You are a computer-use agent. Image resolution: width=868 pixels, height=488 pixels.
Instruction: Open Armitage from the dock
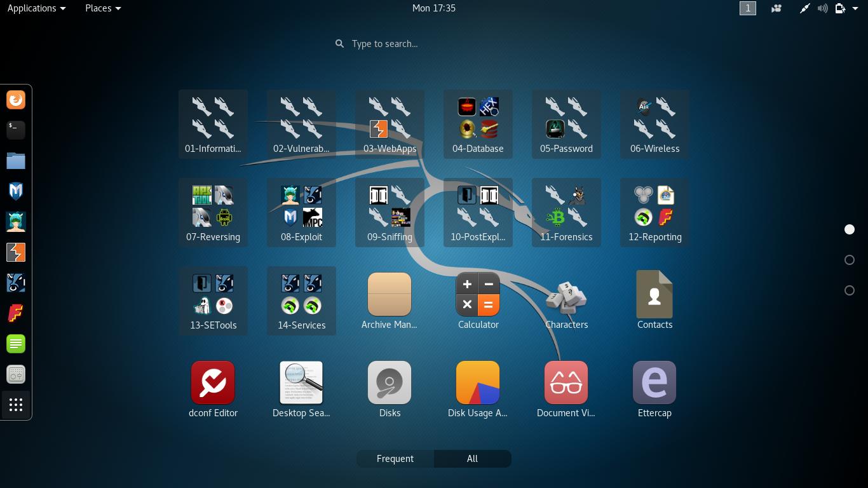(x=16, y=222)
